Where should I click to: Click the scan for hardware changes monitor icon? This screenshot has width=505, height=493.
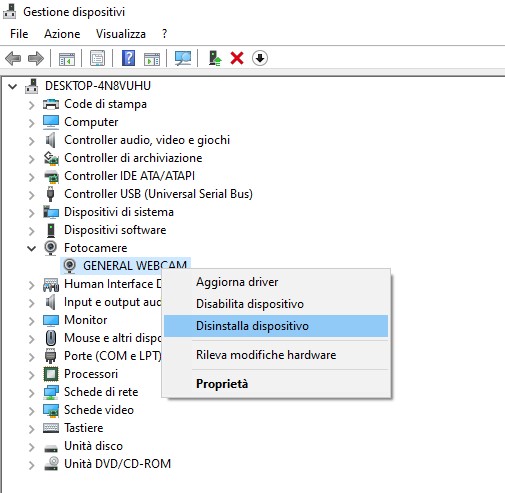pyautogui.click(x=183, y=59)
